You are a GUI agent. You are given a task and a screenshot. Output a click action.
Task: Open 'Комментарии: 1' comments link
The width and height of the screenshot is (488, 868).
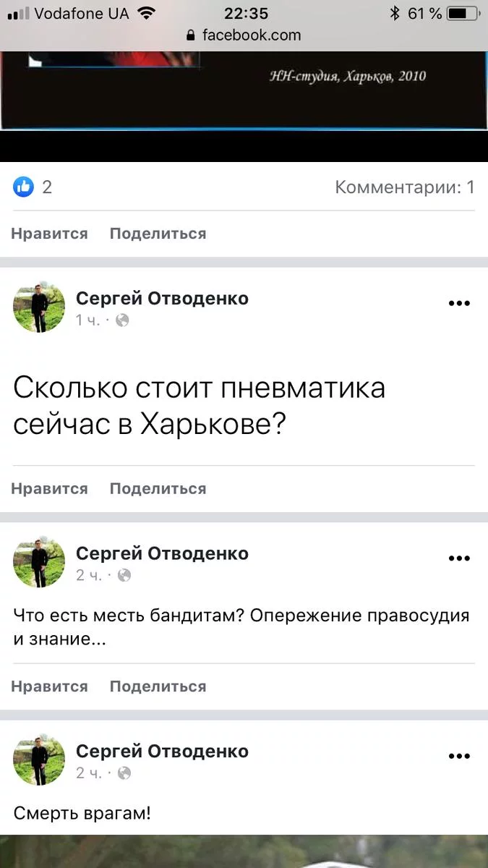tap(404, 187)
